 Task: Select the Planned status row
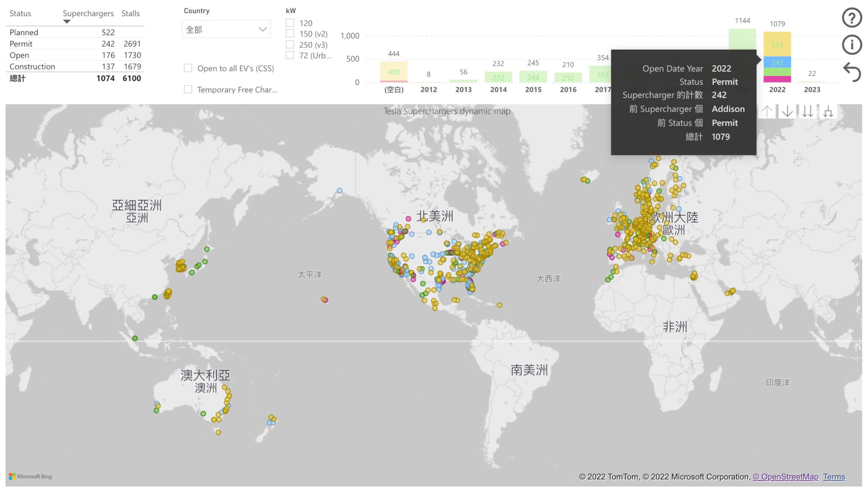75,32
